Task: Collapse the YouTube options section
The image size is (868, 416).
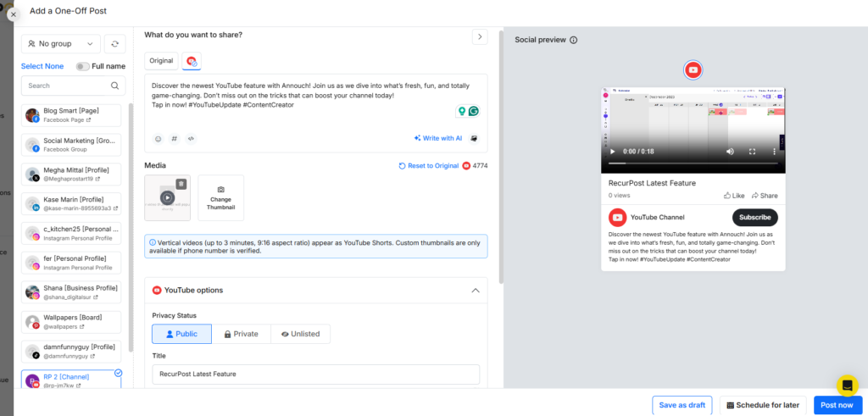Action: 475,291
